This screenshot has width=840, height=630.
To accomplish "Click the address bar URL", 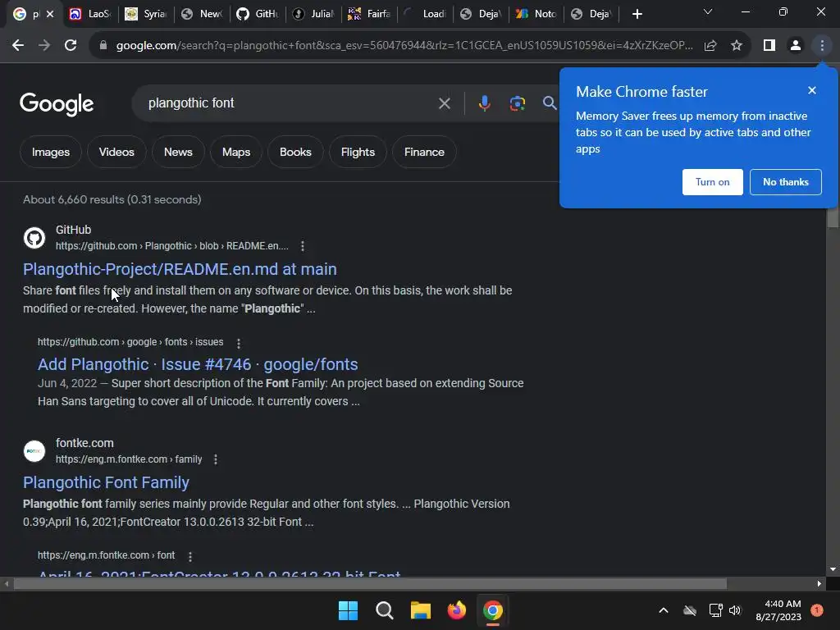I will coord(404,46).
